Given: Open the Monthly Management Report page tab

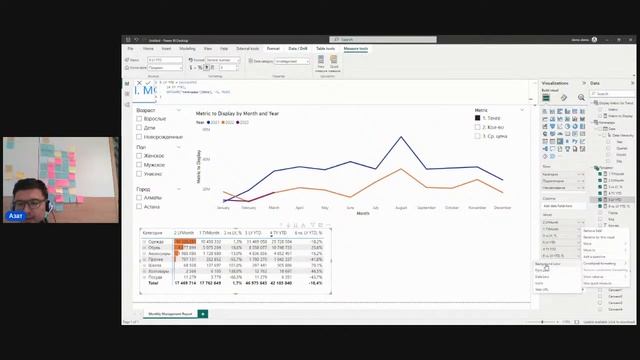Looking at the screenshot, I should click(x=170, y=314).
